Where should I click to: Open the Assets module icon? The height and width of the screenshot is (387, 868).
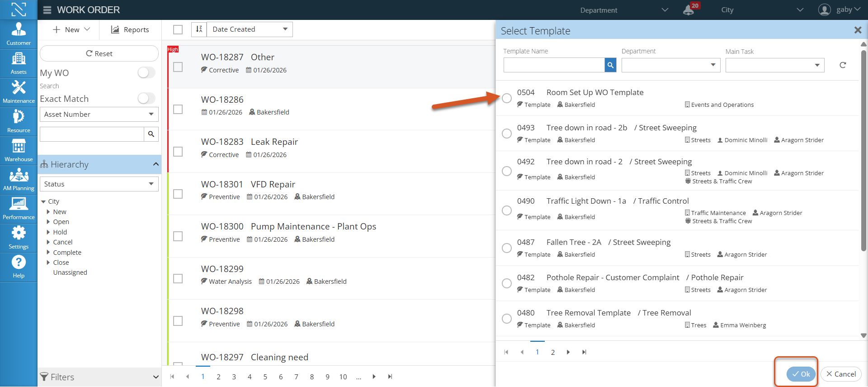click(19, 63)
